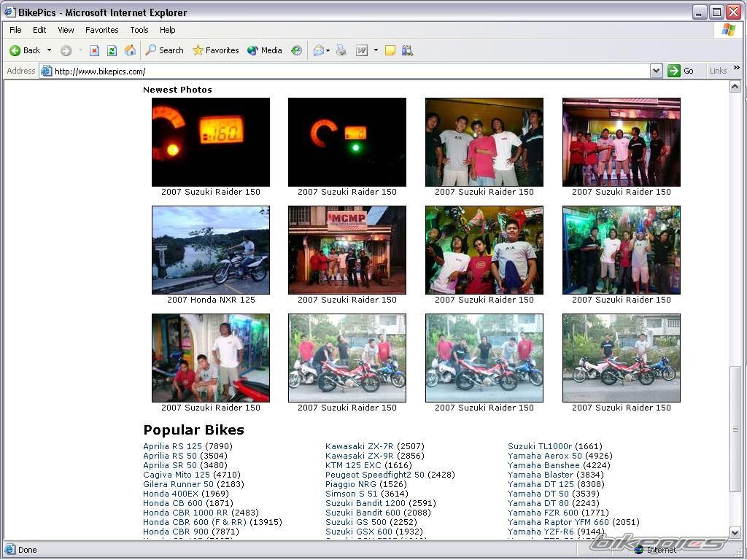747x560 pixels.
Task: Refresh the page with the Refresh icon
Action: point(112,50)
